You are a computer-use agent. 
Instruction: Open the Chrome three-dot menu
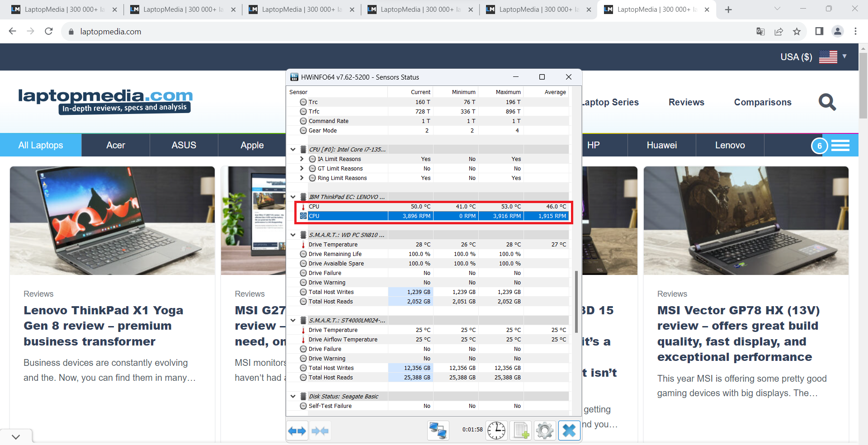(855, 31)
